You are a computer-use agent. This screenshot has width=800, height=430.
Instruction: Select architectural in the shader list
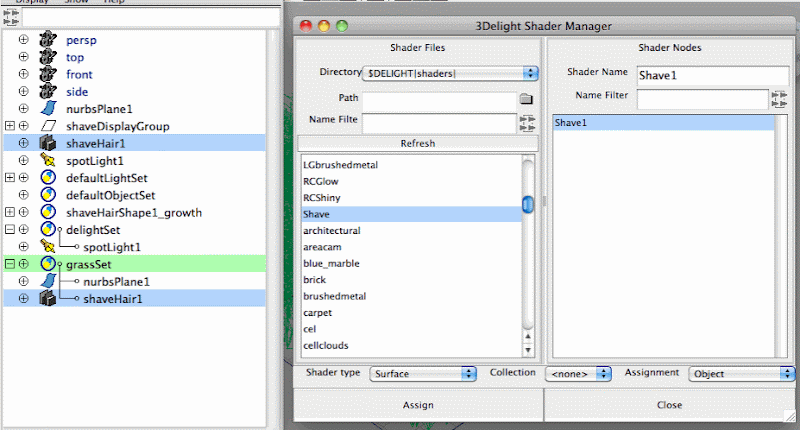332,231
